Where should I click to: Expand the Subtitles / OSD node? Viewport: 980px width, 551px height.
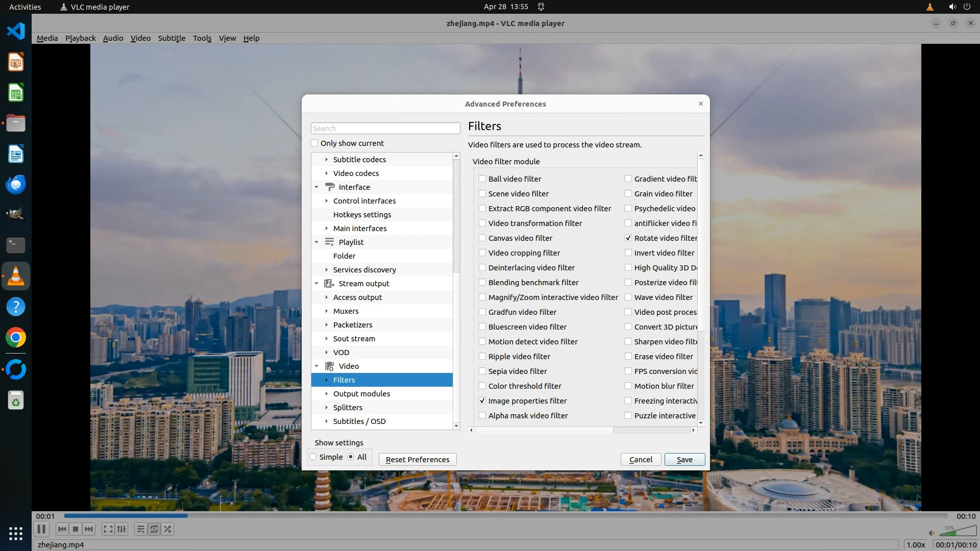tap(327, 421)
